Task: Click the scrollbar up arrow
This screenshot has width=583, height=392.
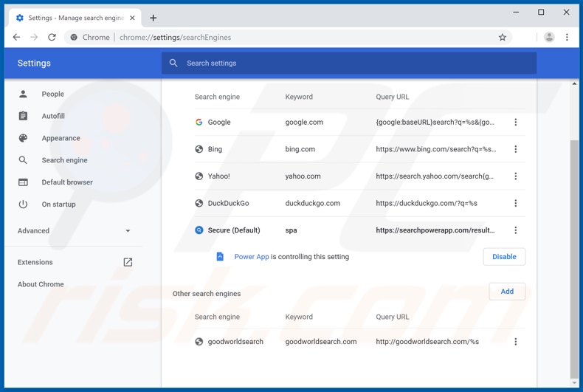Action: tap(574, 84)
